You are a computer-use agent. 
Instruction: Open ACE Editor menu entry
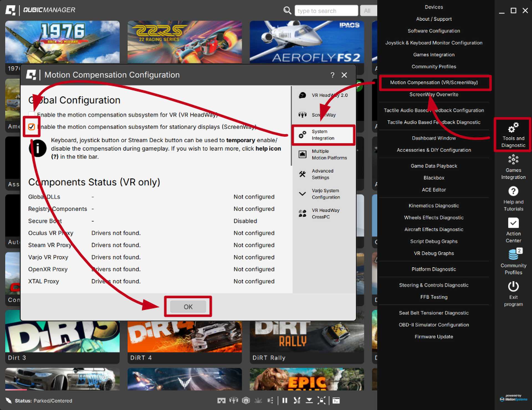coord(434,190)
